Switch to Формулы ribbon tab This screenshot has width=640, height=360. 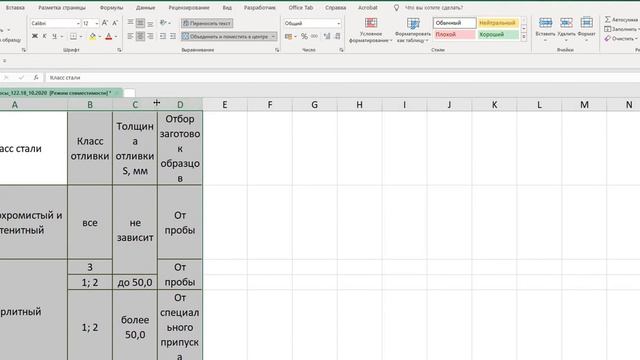click(x=111, y=8)
